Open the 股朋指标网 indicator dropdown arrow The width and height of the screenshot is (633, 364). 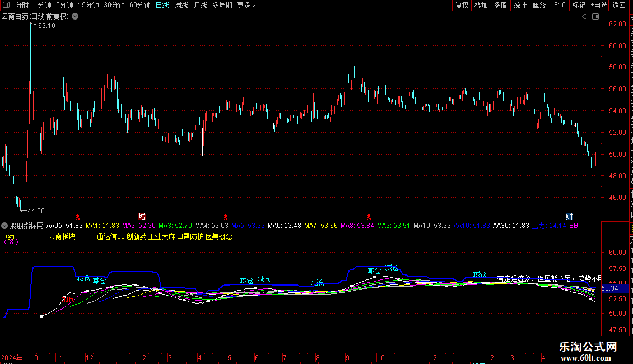4,226
